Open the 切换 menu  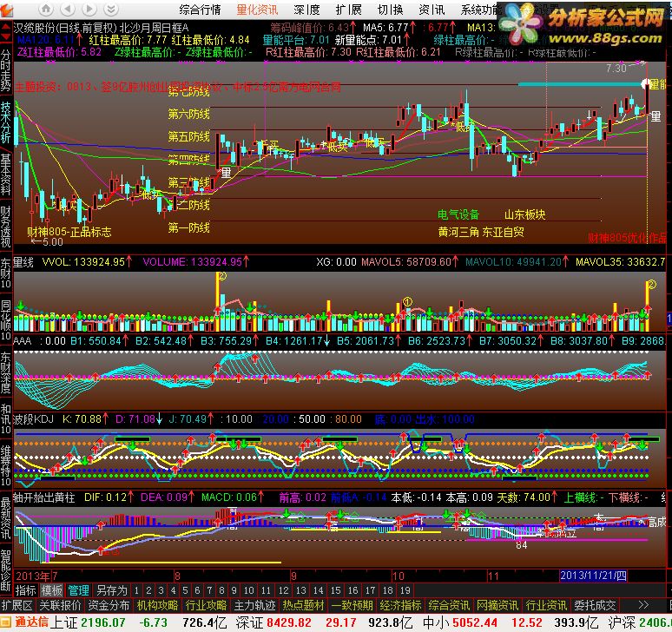[x=390, y=10]
